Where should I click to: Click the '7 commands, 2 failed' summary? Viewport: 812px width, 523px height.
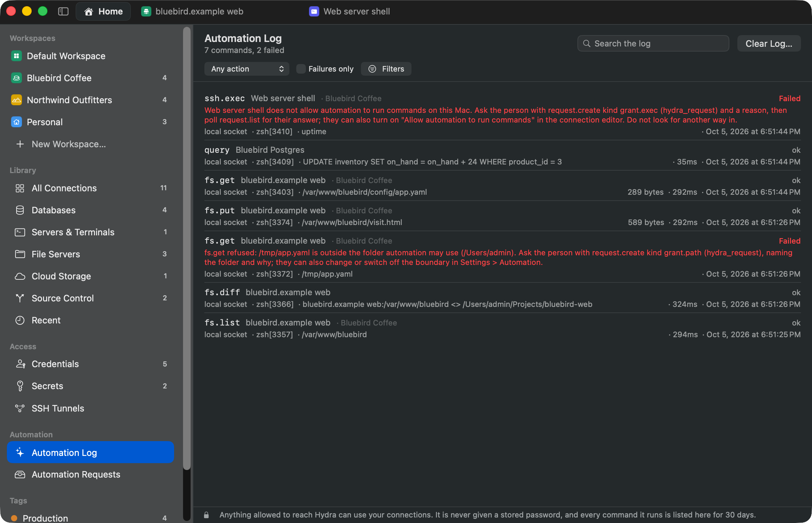click(x=244, y=50)
